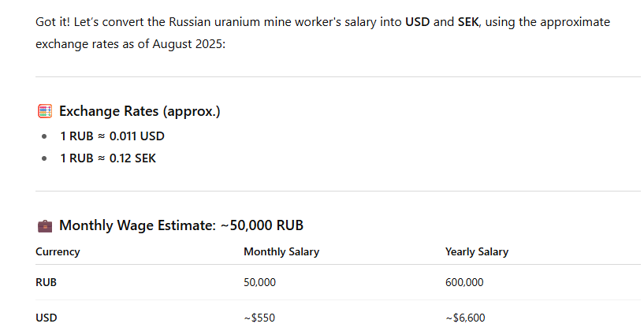Screen dimensions: 644x331
Task: Click the Yearly Salary column header
Action: 477,251
